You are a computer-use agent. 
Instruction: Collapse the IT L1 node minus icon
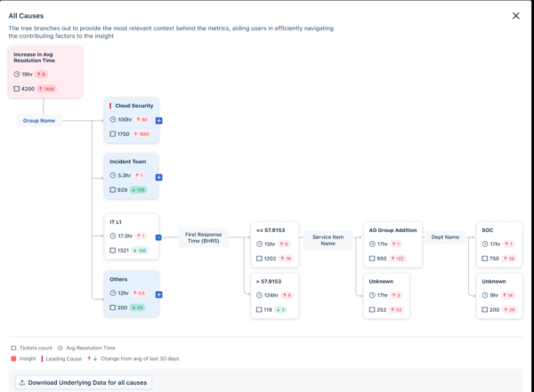tap(158, 237)
